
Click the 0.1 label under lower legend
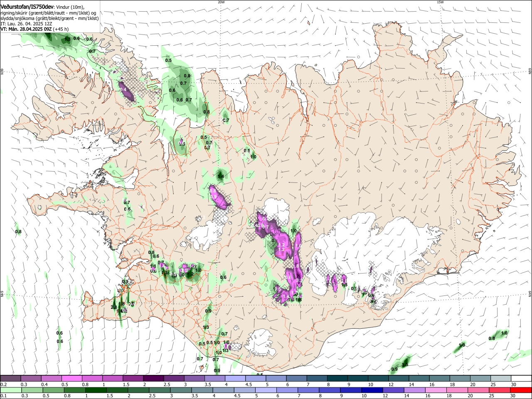[x=4, y=396]
